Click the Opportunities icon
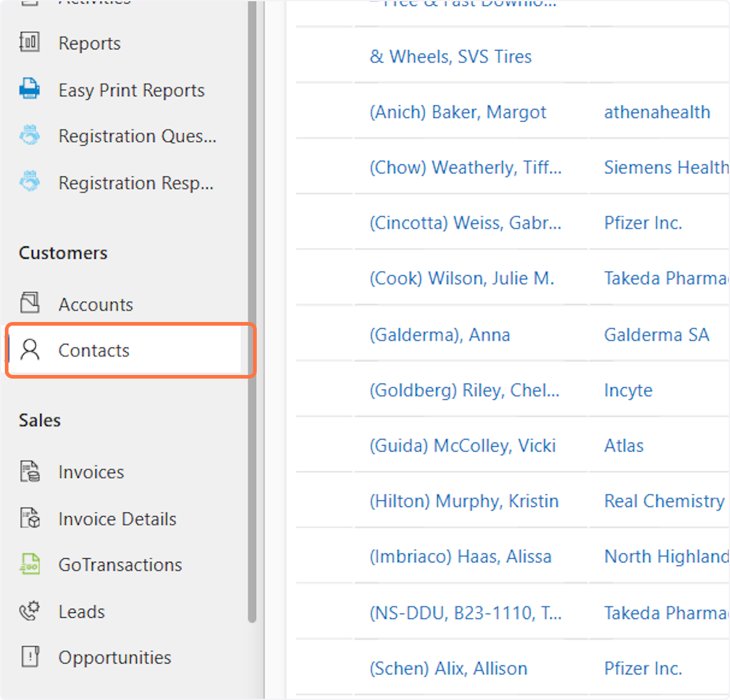 click(29, 657)
